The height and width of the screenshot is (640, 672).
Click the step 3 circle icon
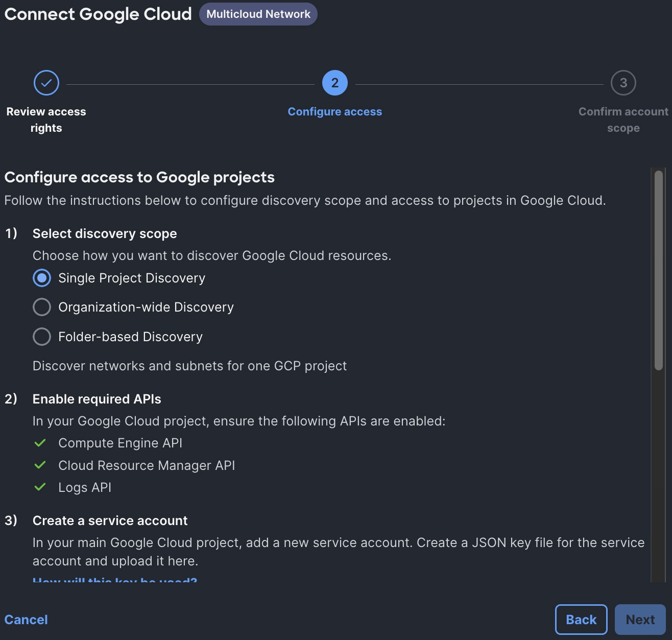pos(623,83)
